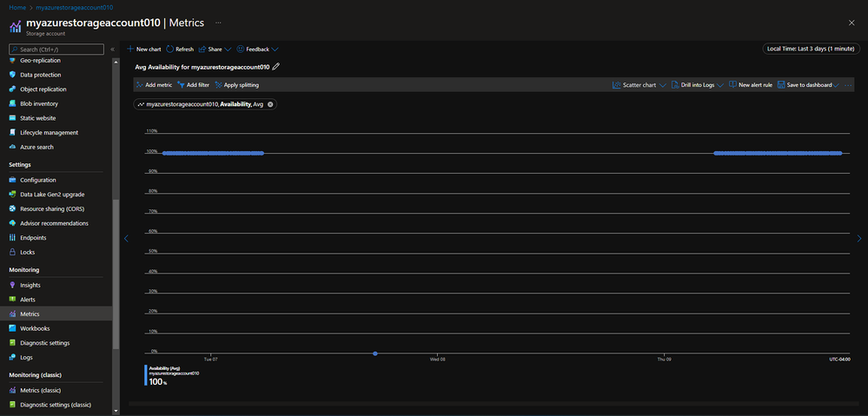868x416 pixels.
Task: Click the Logs icon under Monitoring
Action: [x=13, y=357]
